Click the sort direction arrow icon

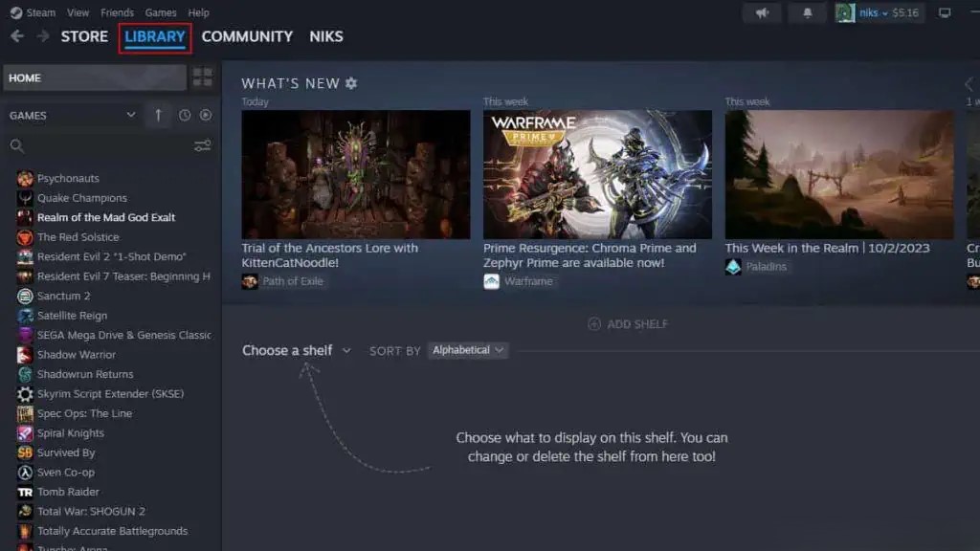(158, 115)
